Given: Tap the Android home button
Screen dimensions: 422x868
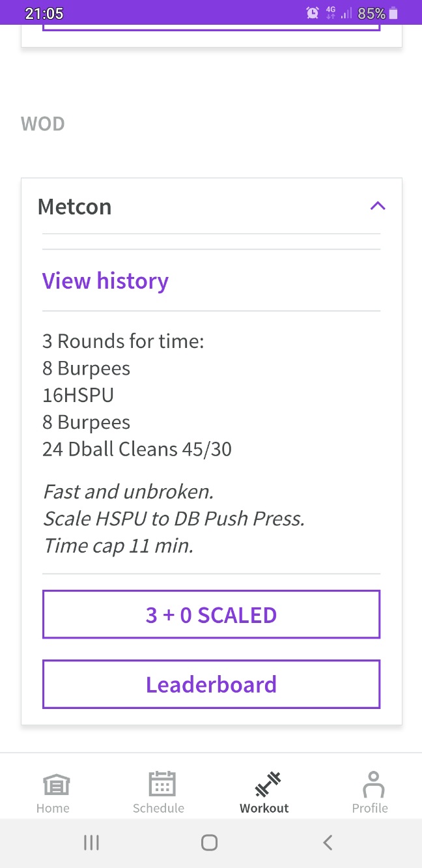Looking at the screenshot, I should click(209, 843).
